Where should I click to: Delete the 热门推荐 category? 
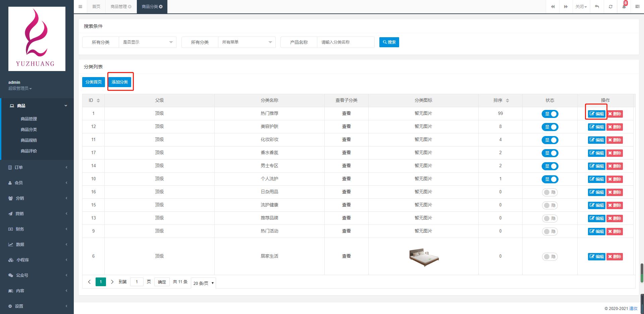coord(614,114)
